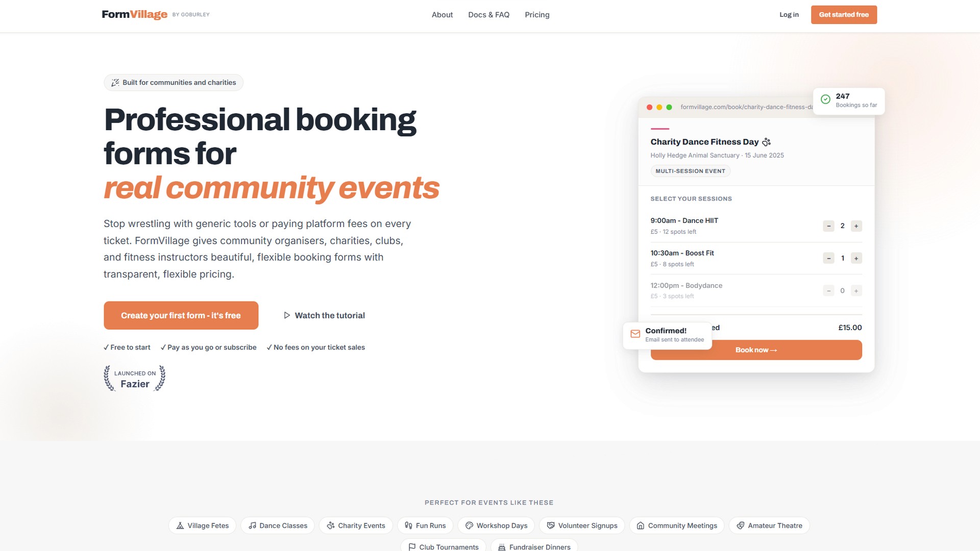Click the mask icon on Amateur Theatre
The height and width of the screenshot is (551, 980).
[740, 525]
